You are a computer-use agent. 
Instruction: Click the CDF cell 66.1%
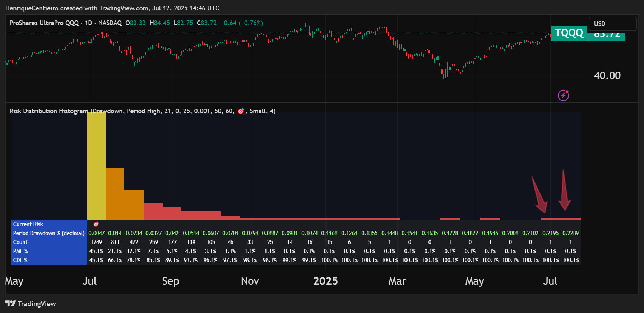pos(115,260)
